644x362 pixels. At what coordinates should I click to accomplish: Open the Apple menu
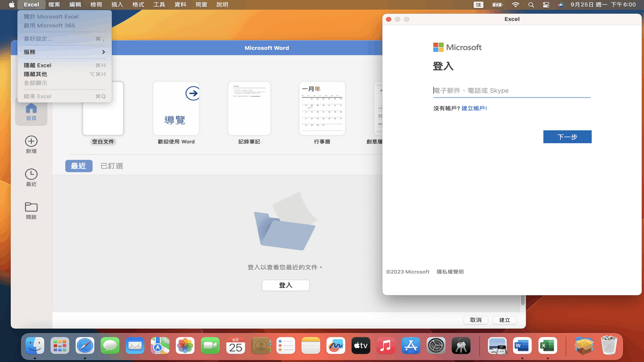pos(12,5)
